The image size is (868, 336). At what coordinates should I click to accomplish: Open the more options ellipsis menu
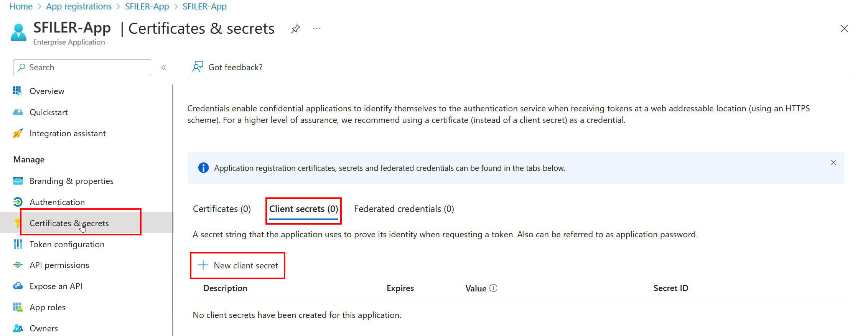(x=317, y=29)
